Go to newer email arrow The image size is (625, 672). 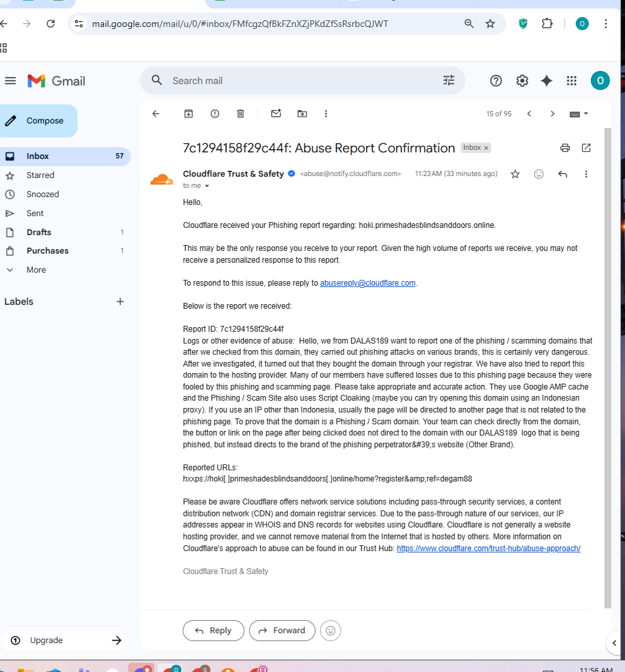pyautogui.click(x=529, y=114)
